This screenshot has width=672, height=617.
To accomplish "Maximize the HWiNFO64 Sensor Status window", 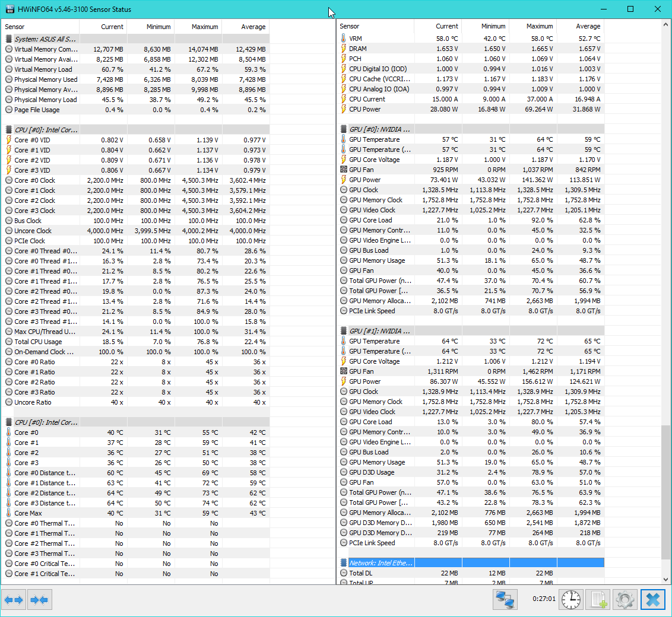I will pyautogui.click(x=630, y=9).
